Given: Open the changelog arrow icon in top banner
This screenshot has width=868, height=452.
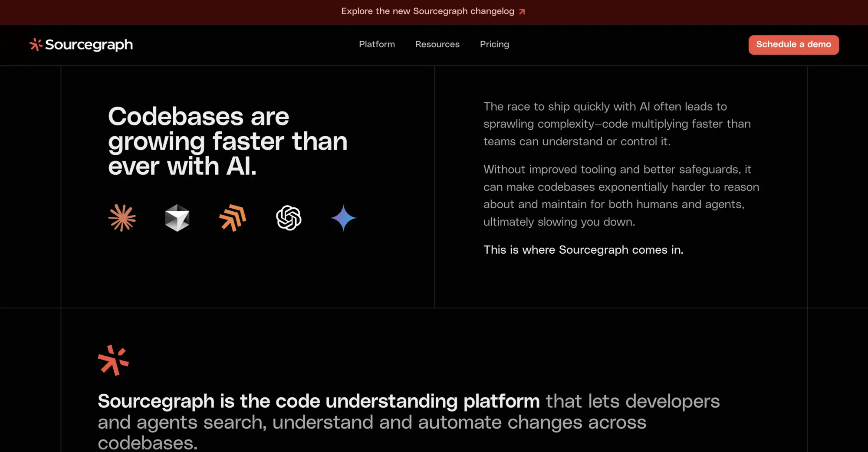Looking at the screenshot, I should [522, 12].
